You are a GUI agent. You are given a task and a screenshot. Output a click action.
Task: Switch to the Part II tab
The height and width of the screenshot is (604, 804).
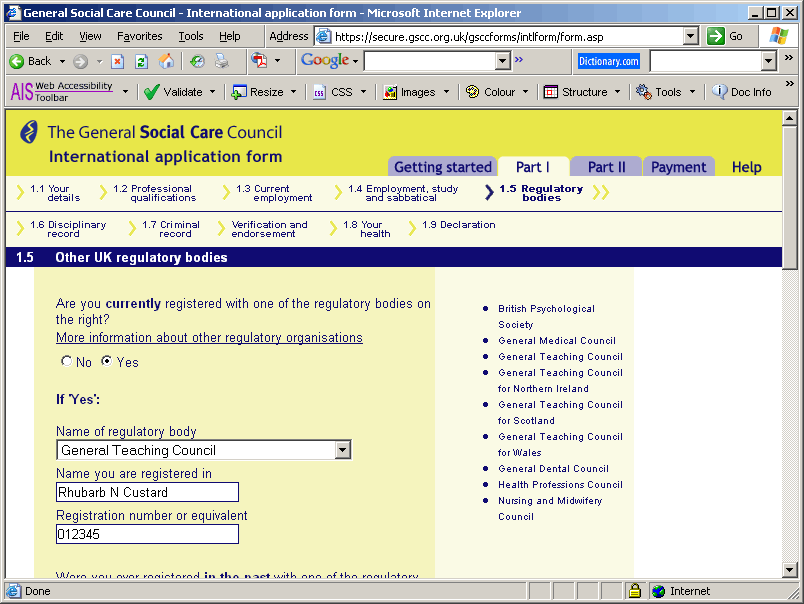[x=606, y=167]
